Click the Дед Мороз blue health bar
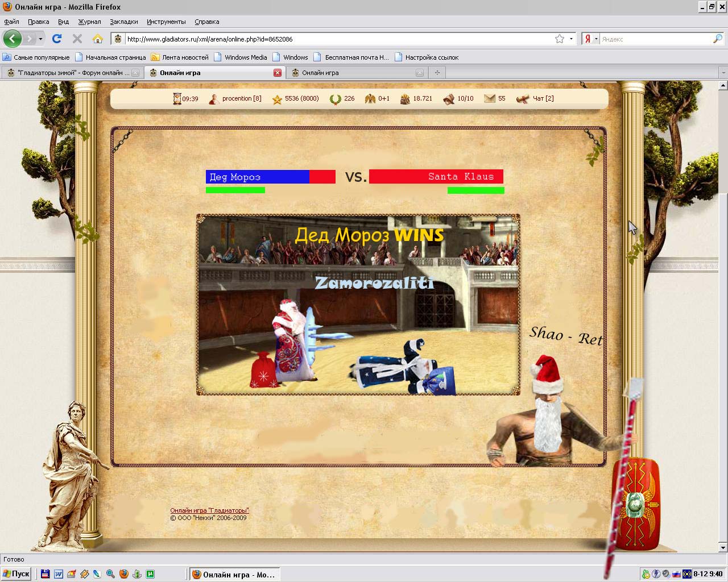The height and width of the screenshot is (582, 728). click(258, 177)
